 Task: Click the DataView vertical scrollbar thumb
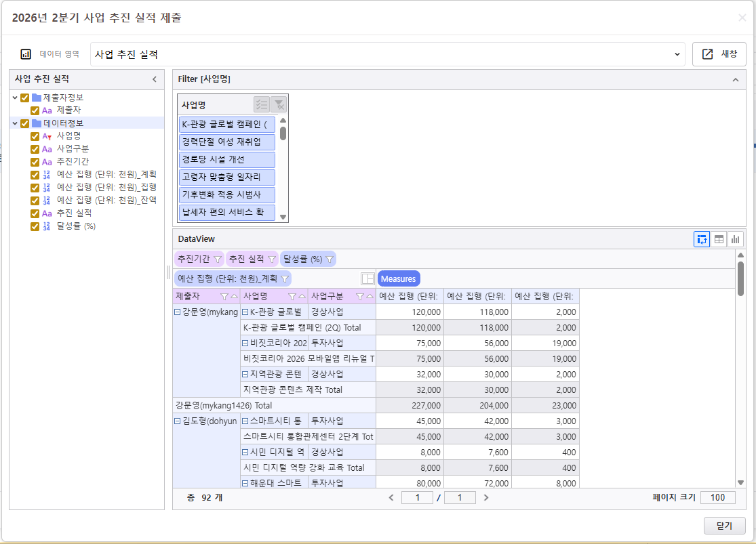pos(740,278)
